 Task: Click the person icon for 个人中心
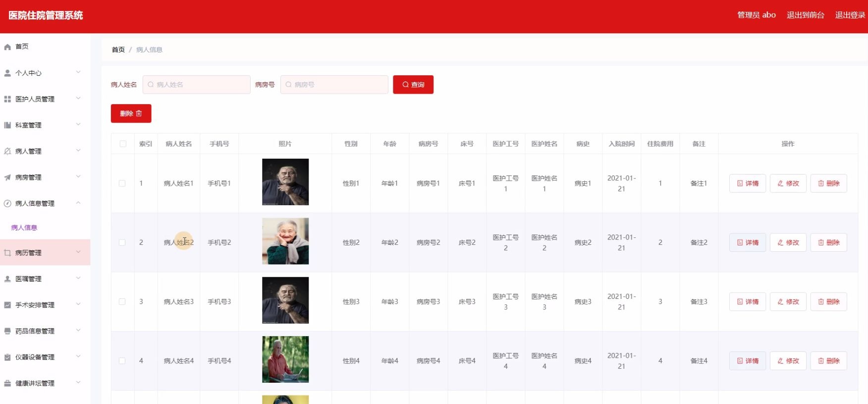coord(7,73)
